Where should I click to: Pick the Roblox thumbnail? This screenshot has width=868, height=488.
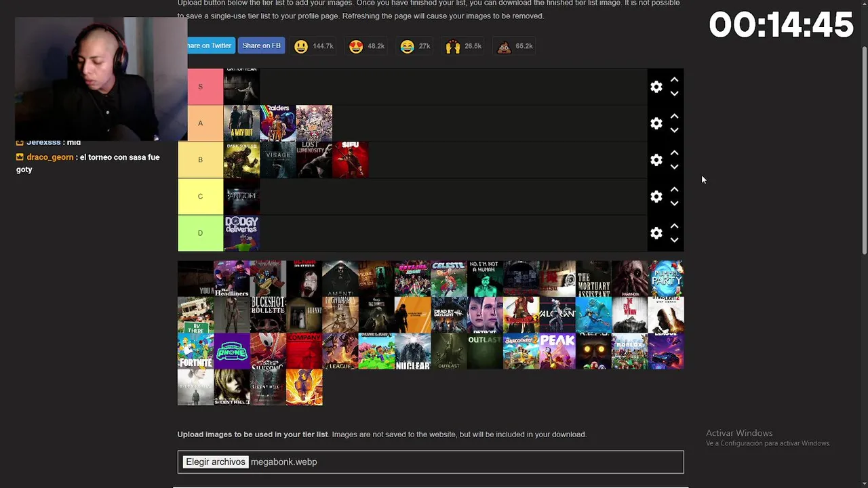pyautogui.click(x=630, y=351)
